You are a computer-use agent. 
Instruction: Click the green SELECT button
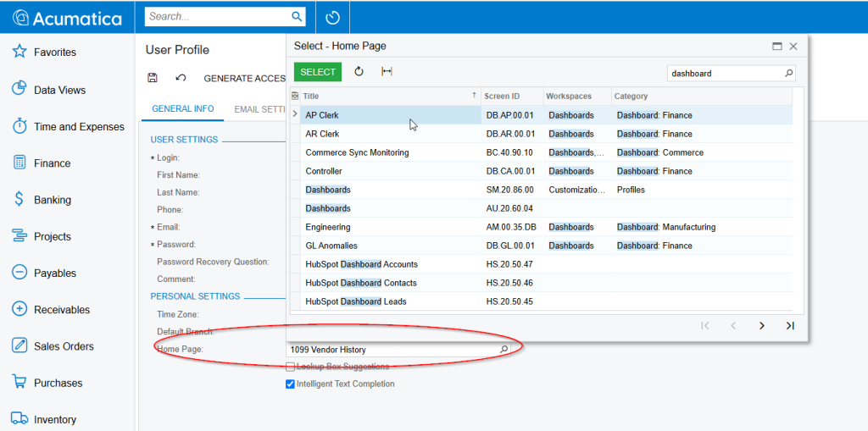(318, 72)
